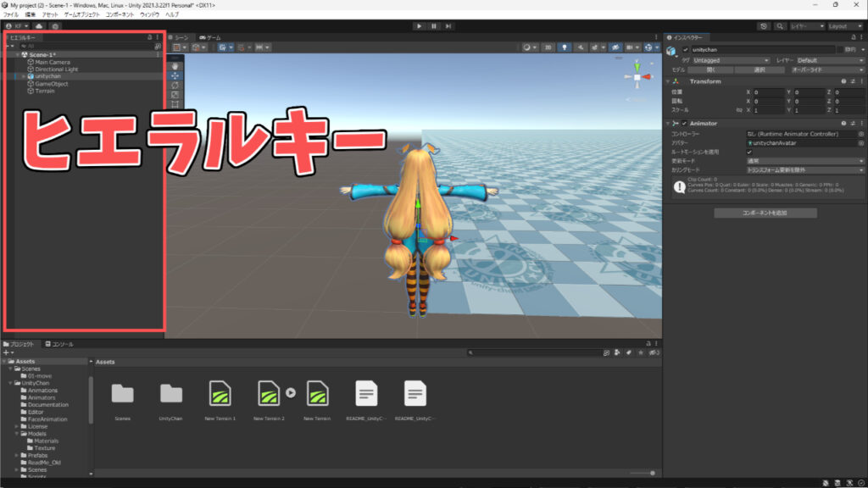Uncheck the unitychan active checkbox in Inspector
The height and width of the screenshot is (488, 868).
click(x=687, y=49)
